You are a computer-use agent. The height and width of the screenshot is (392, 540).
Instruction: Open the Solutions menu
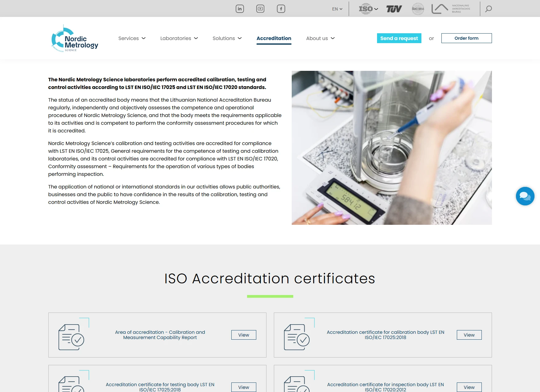[227, 38]
